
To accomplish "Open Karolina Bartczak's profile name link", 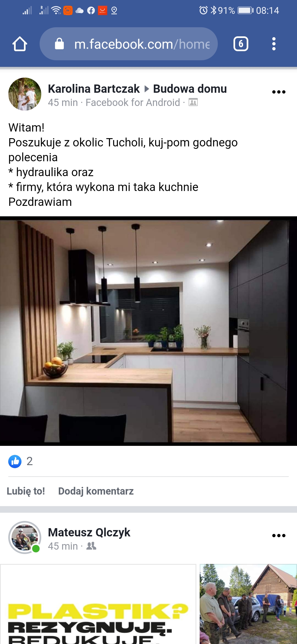I will (x=94, y=89).
